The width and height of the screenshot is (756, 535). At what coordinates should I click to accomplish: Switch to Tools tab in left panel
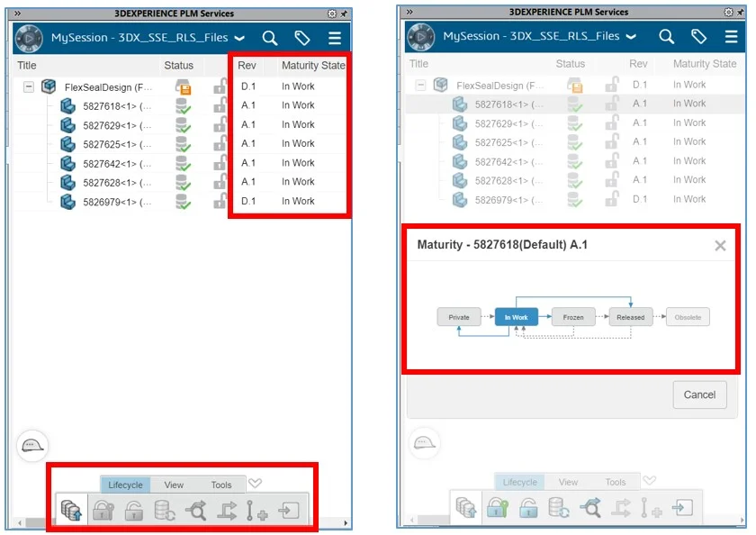[221, 485]
